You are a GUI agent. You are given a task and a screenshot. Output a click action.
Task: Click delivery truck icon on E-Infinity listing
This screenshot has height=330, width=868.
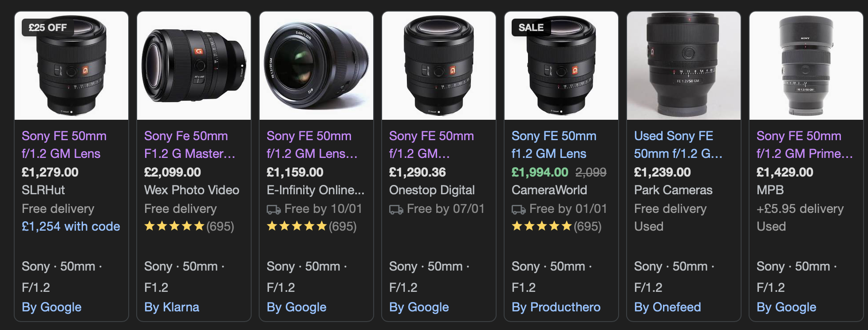pos(273,209)
